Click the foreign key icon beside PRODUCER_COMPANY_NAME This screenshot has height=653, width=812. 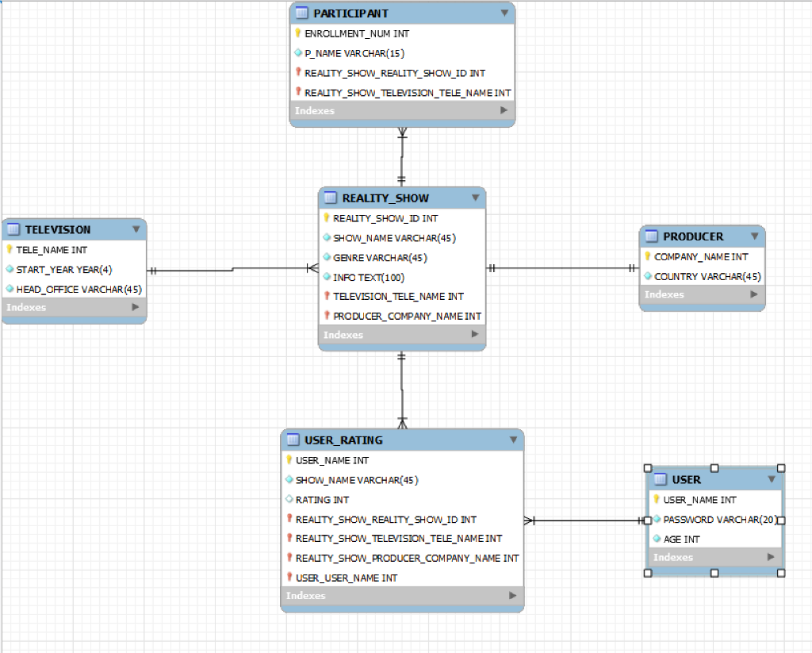point(326,315)
